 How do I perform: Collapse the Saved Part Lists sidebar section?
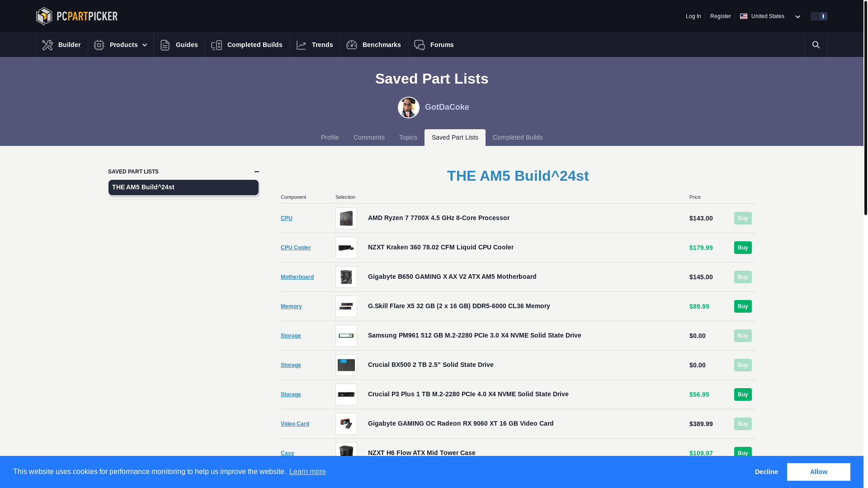point(257,172)
